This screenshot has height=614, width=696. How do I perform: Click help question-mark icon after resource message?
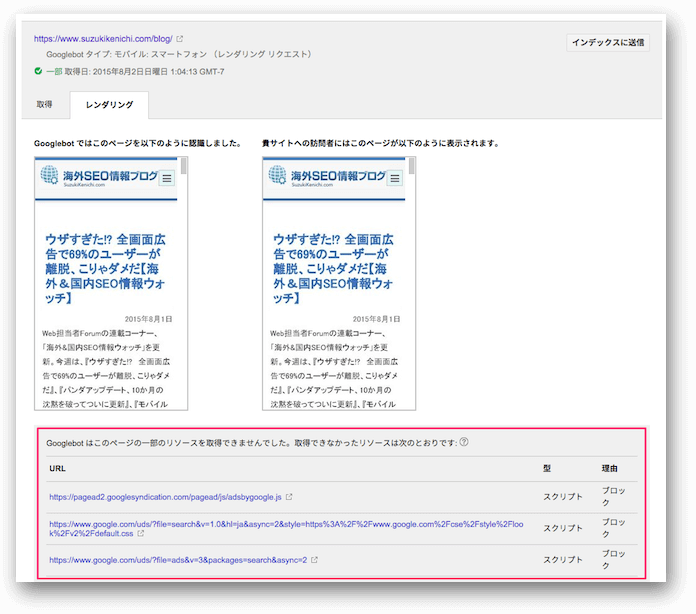464,442
